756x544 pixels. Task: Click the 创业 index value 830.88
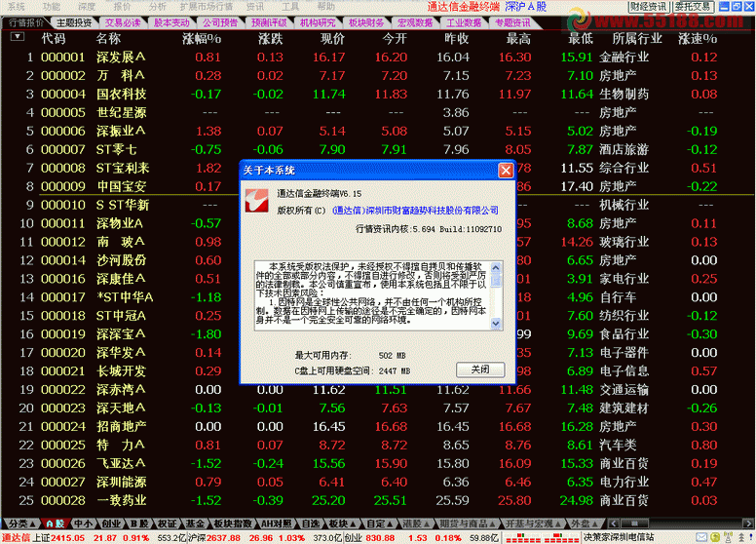tap(380, 538)
